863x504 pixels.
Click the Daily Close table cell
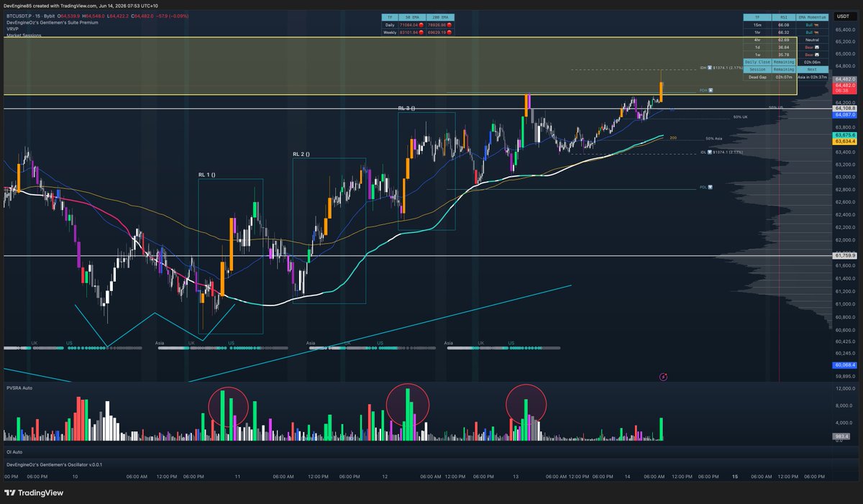pos(757,62)
